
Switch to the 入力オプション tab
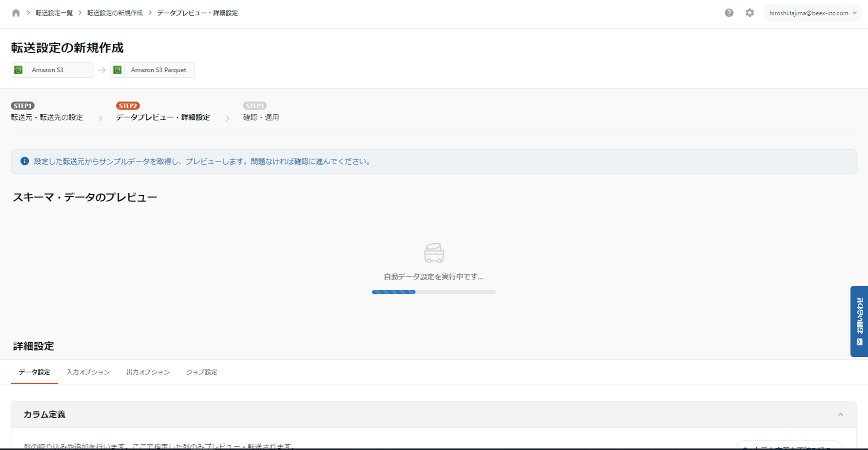pyautogui.click(x=88, y=372)
